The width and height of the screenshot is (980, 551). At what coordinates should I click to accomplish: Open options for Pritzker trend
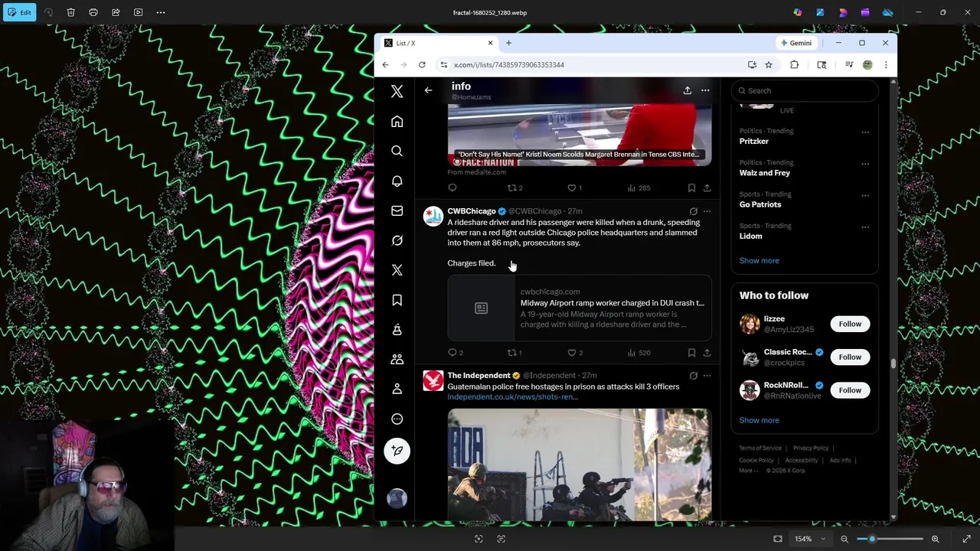(x=865, y=132)
